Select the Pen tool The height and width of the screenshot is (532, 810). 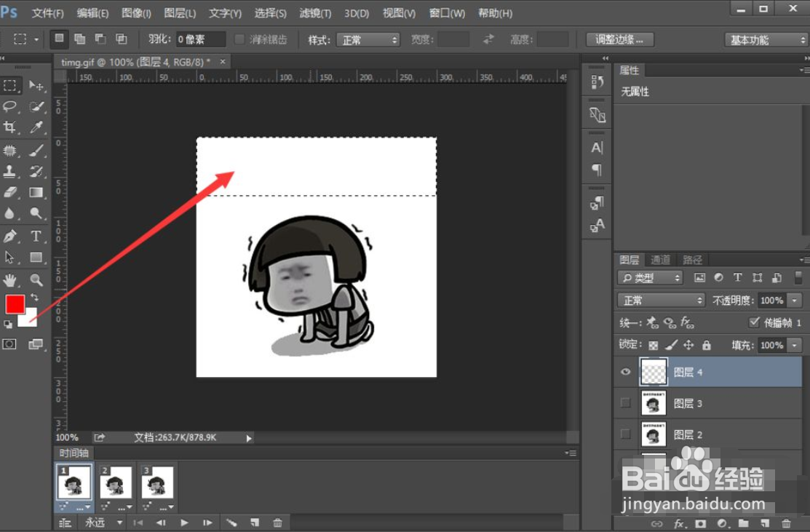click(x=10, y=237)
